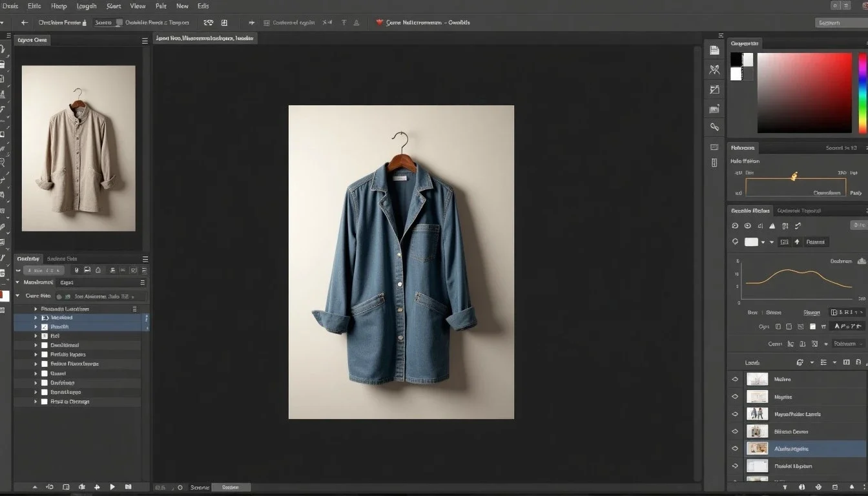The width and height of the screenshot is (868, 496).
Task: Collapse the 'Curre Ihite' section arrow
Action: [x=17, y=296]
